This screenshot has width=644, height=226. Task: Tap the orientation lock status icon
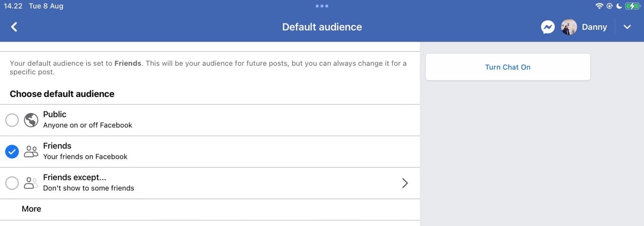pos(609,7)
